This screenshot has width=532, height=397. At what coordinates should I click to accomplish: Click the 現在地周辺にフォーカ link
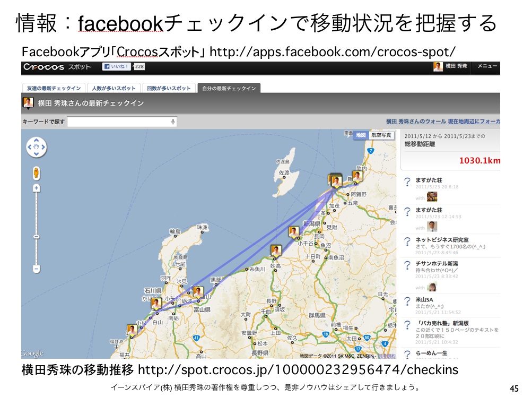pos(474,121)
